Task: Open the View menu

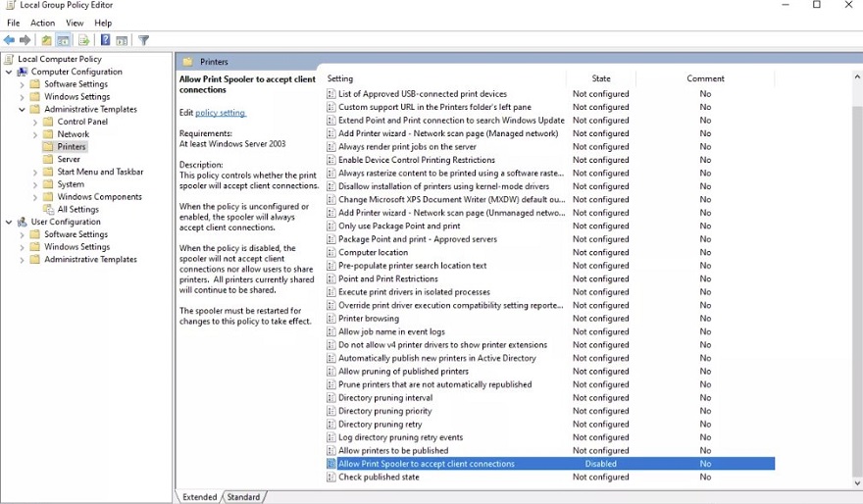Action: point(75,23)
